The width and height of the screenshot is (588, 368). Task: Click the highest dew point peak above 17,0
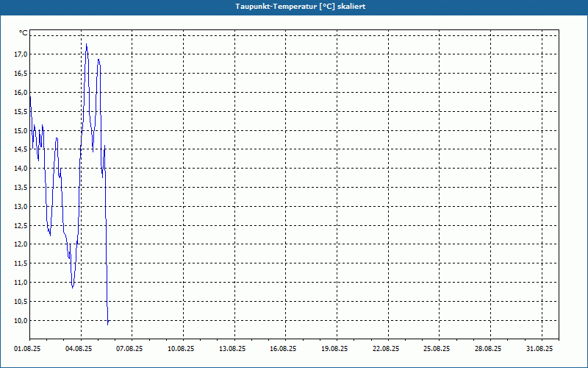[x=87, y=45]
